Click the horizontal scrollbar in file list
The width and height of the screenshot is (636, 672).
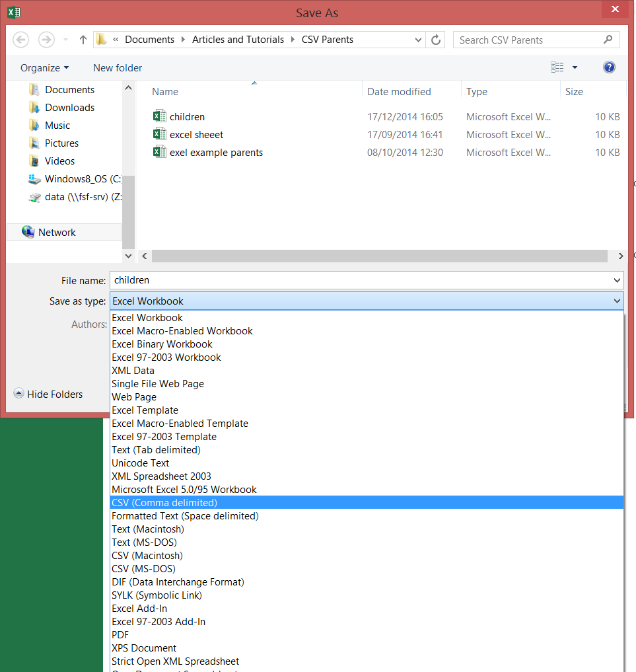point(380,256)
